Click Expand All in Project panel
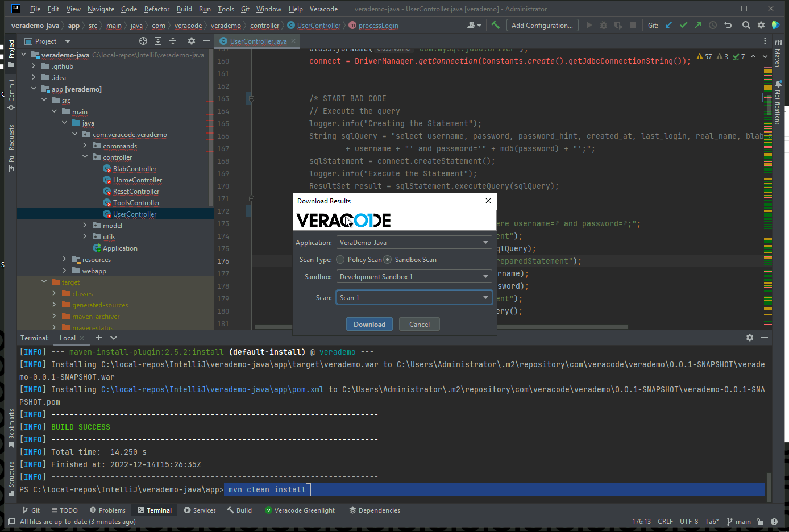Image resolution: width=789 pixels, height=532 pixels. point(158,41)
